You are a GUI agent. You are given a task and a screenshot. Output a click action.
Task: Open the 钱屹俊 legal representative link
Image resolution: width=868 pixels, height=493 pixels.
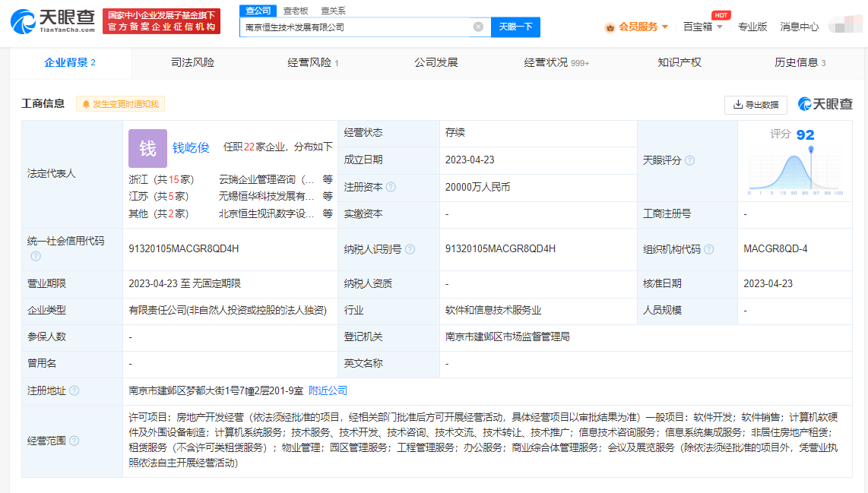pos(191,147)
